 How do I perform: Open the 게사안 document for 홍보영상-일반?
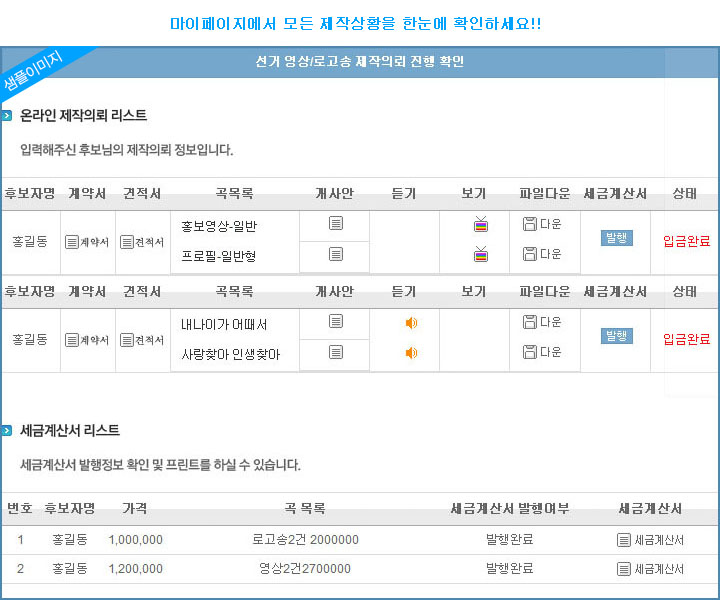pos(336,224)
